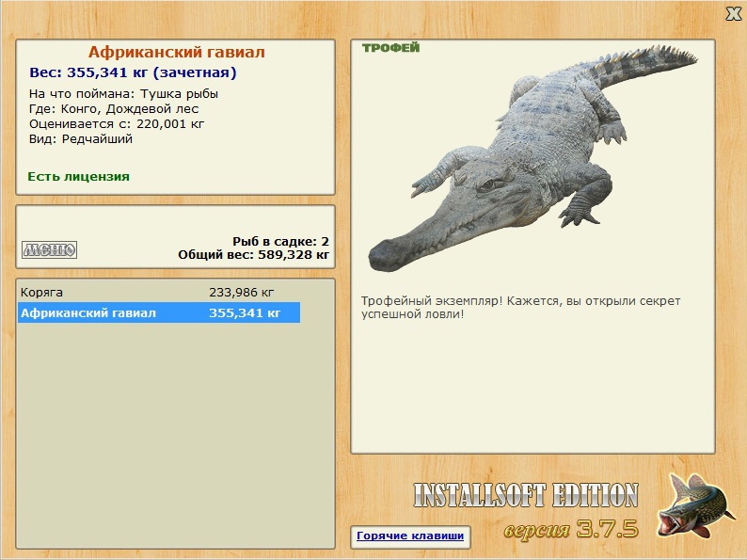This screenshot has height=560, width=747.
Task: Select the Африканский гавиал list row
Action: point(159,312)
